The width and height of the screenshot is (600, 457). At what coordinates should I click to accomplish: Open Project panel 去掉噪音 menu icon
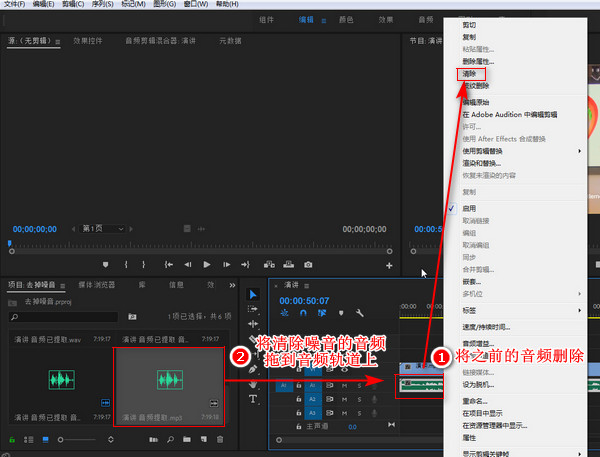(62, 286)
